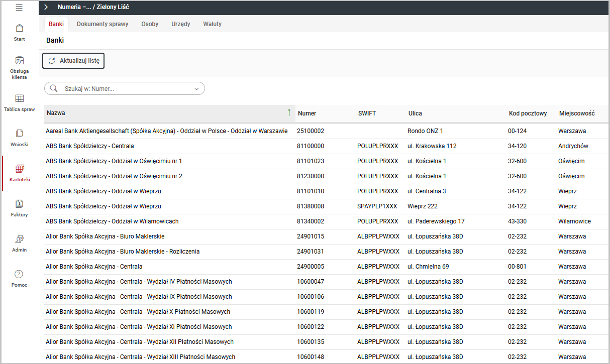Click the Aktualizuj listę button

coord(73,61)
